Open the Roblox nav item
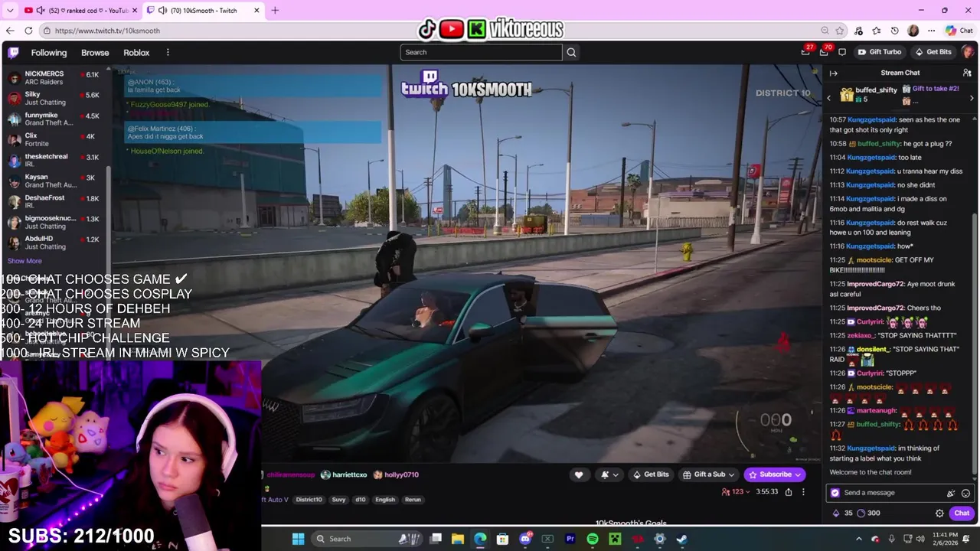Screen dimensions: 980x551 (x=136, y=52)
